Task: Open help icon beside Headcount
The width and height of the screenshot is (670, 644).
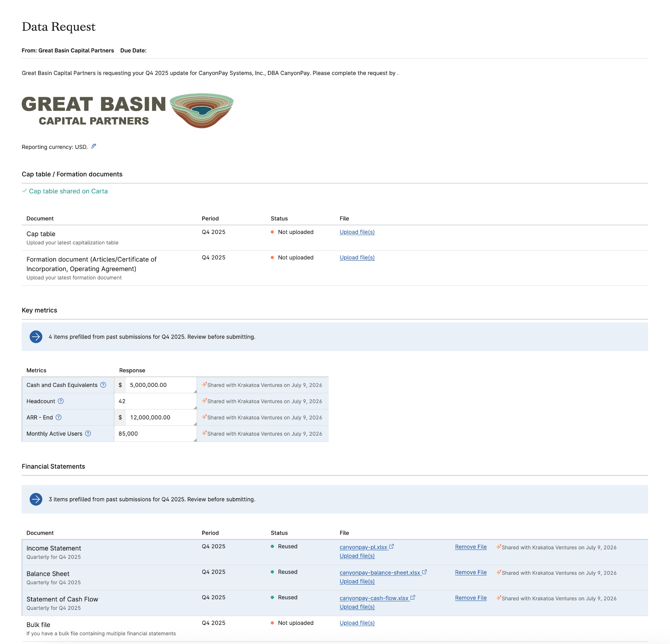Action: click(61, 401)
